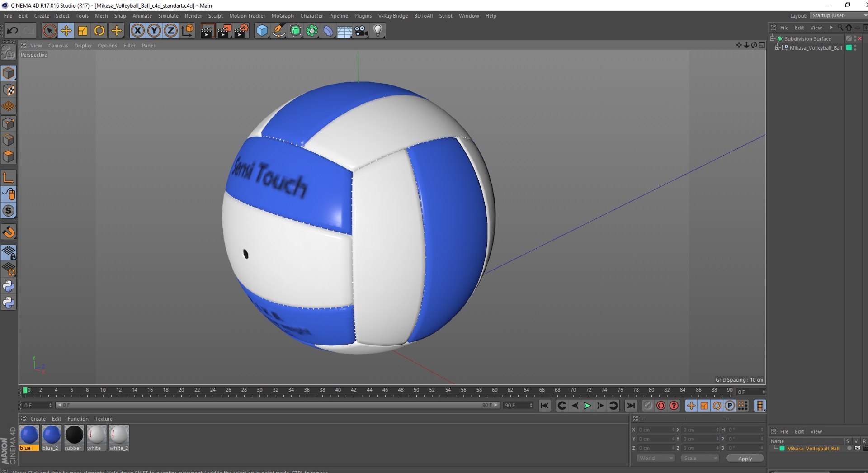Image resolution: width=868 pixels, height=473 pixels.
Task: Open the Render menu
Action: click(x=193, y=16)
